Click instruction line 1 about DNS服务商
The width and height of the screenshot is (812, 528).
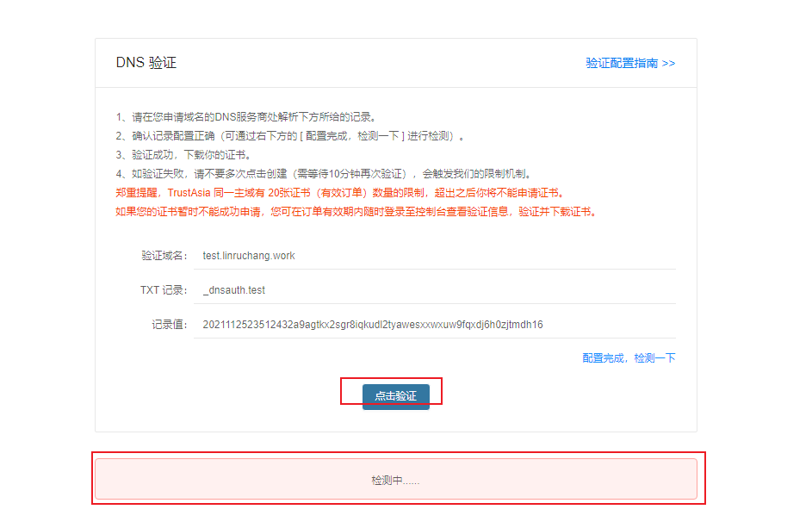pyautogui.click(x=248, y=117)
